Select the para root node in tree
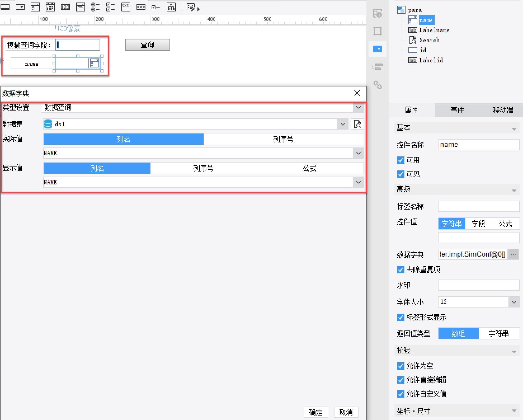Viewport: 523px width, 420px height. coord(415,10)
